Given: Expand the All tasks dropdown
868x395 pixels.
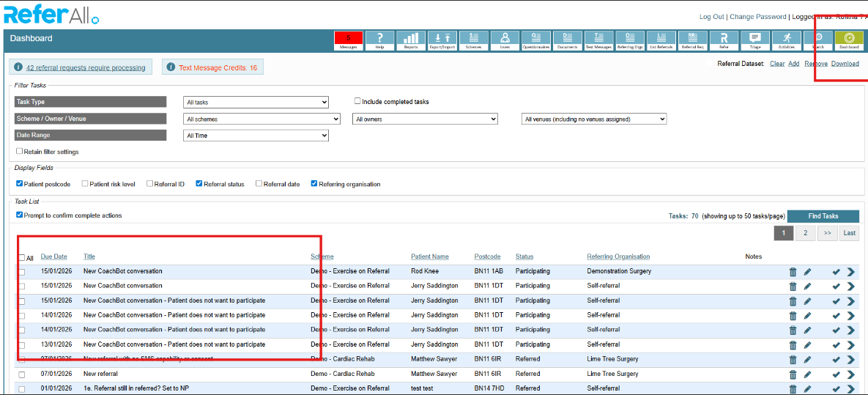Looking at the screenshot, I should point(256,103).
